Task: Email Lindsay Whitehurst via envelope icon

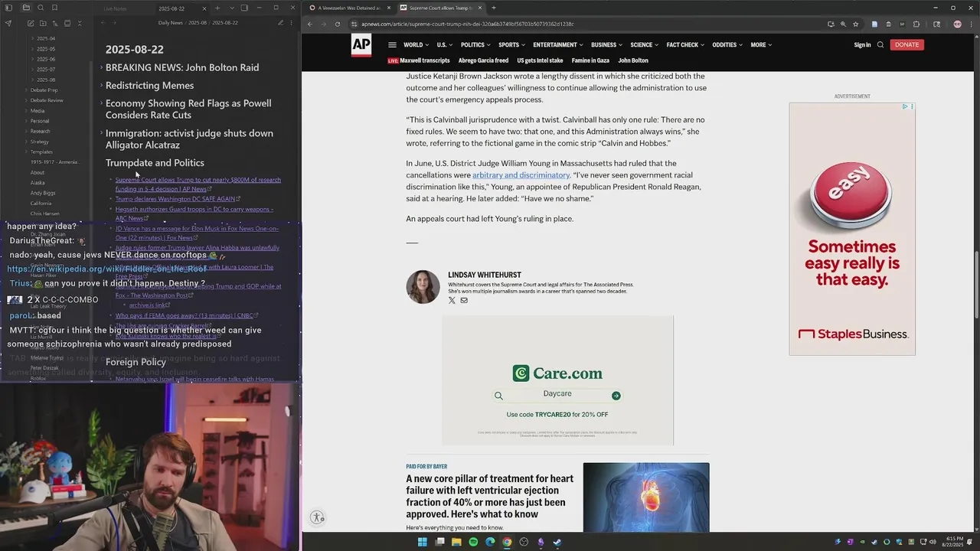Action: [x=464, y=300]
